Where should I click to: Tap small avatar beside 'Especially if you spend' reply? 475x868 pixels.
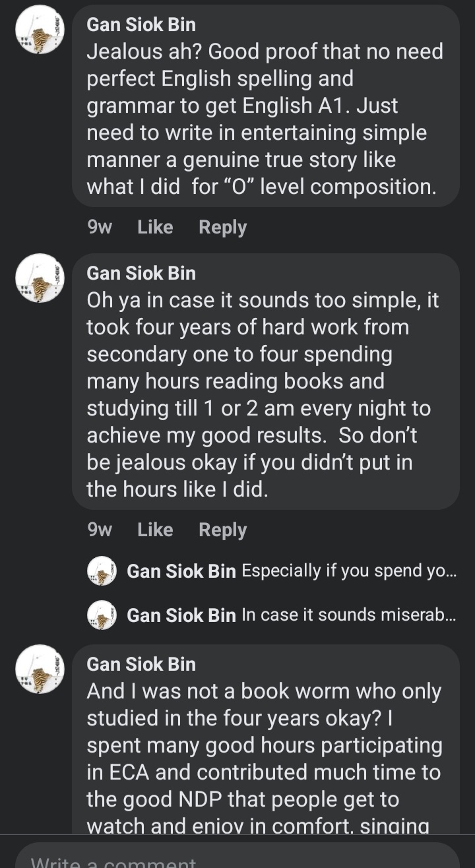[102, 571]
